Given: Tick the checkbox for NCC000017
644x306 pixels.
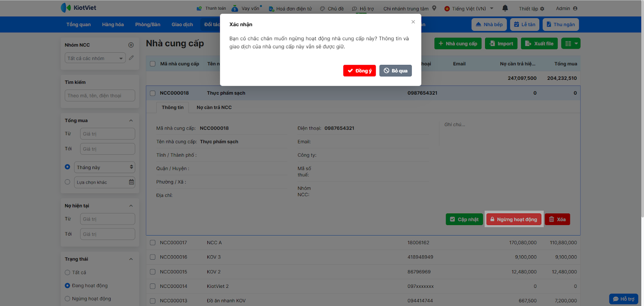Looking at the screenshot, I should pos(153,243).
